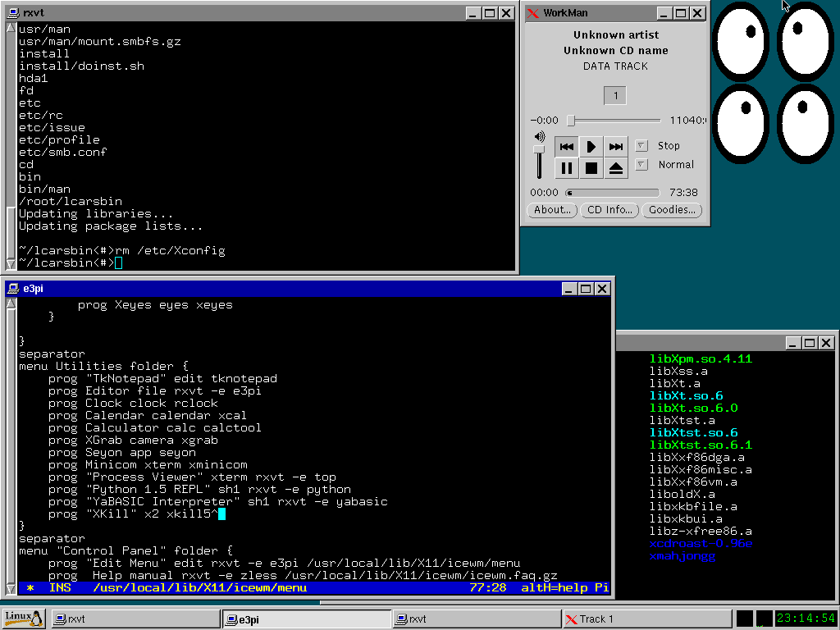Open the Linux start menu button
840x630 pixels.
coord(24,619)
